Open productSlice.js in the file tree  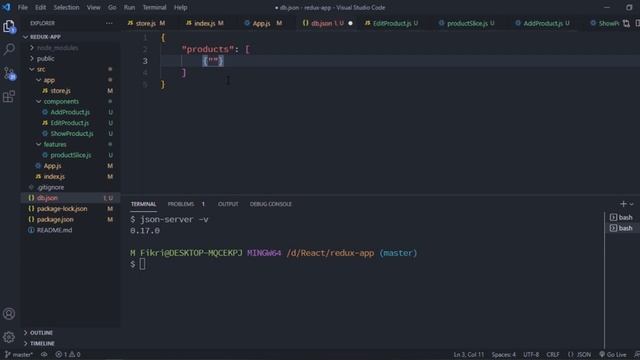[x=71, y=155]
